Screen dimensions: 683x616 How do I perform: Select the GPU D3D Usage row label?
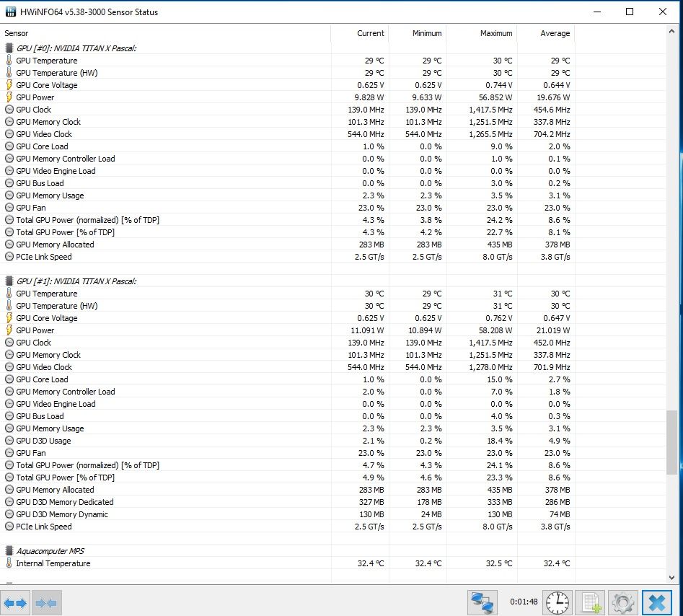[43, 441]
